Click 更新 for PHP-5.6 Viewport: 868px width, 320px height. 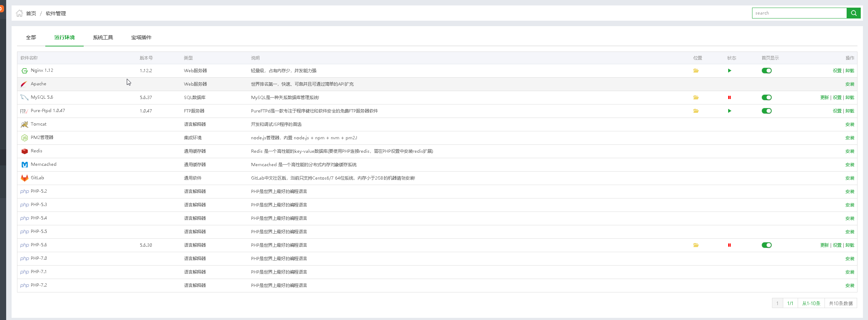coord(825,245)
